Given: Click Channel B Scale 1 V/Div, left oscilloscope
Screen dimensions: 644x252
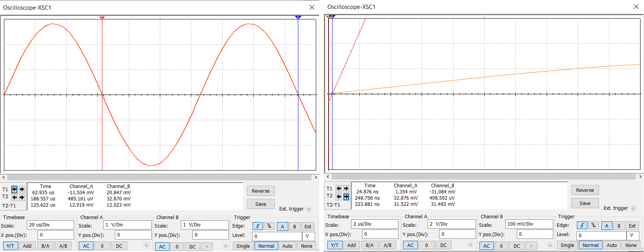Looking at the screenshot, I should [x=205, y=225].
